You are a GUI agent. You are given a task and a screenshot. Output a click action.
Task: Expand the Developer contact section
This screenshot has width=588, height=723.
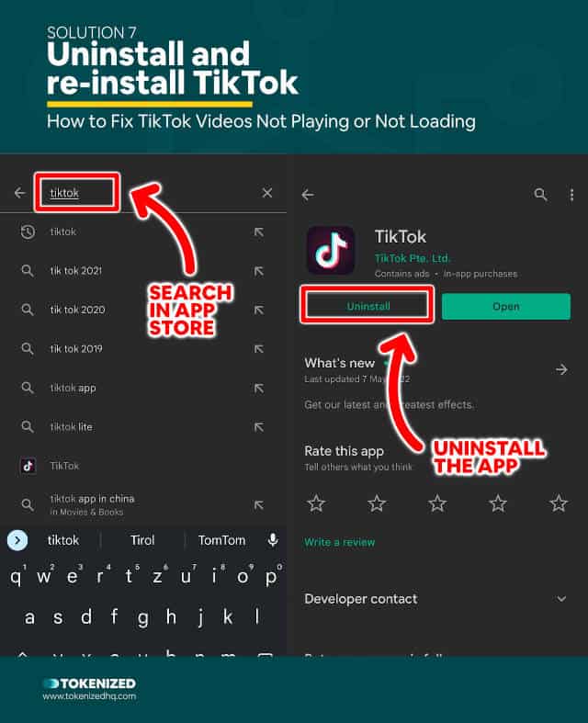[x=561, y=598]
